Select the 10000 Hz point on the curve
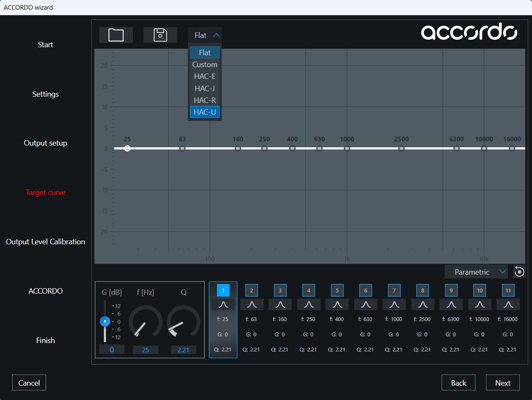 (484, 149)
